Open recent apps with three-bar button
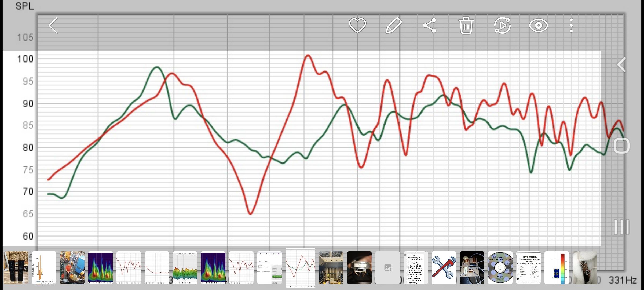The height and width of the screenshot is (290, 644). (x=621, y=227)
